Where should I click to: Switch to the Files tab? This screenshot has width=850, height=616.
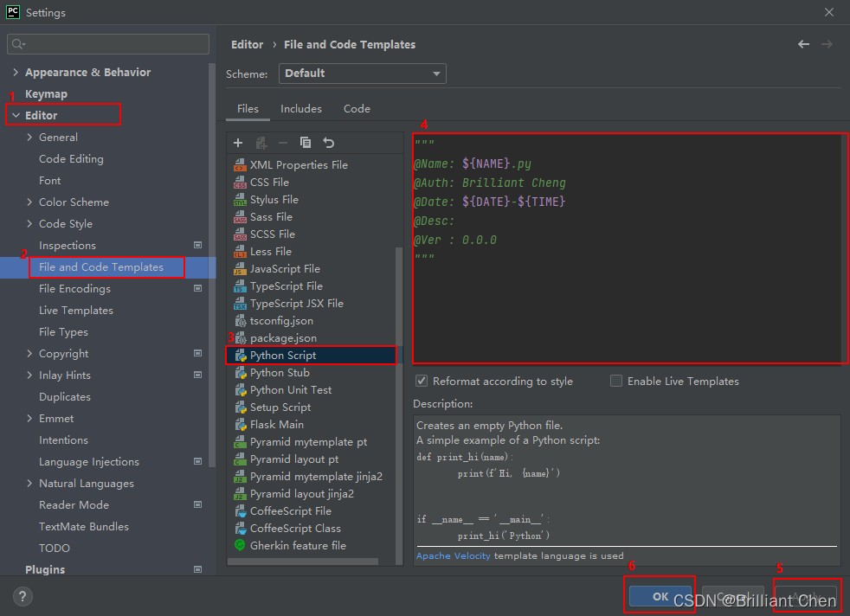(x=248, y=109)
